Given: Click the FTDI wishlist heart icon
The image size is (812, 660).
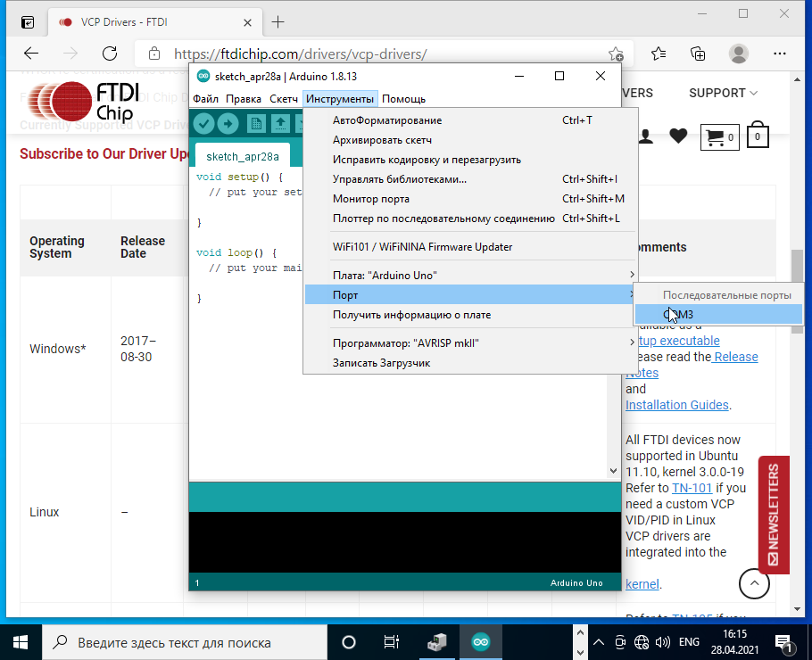Looking at the screenshot, I should 678,136.
